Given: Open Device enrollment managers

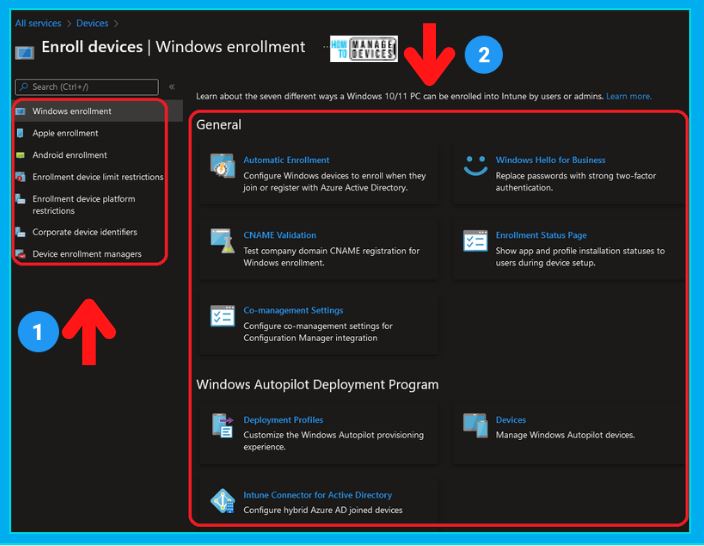Looking at the screenshot, I should tap(87, 254).
